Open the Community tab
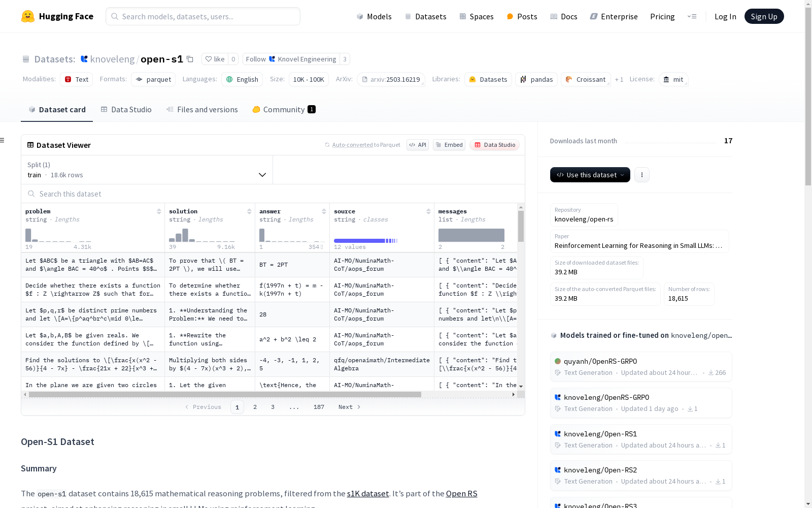812x508 pixels. (284, 110)
